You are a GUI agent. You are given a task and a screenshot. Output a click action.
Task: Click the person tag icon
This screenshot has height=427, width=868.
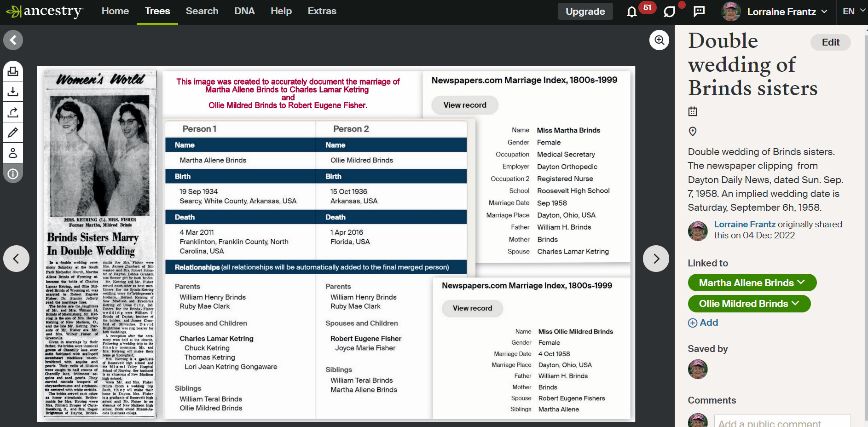click(x=13, y=153)
